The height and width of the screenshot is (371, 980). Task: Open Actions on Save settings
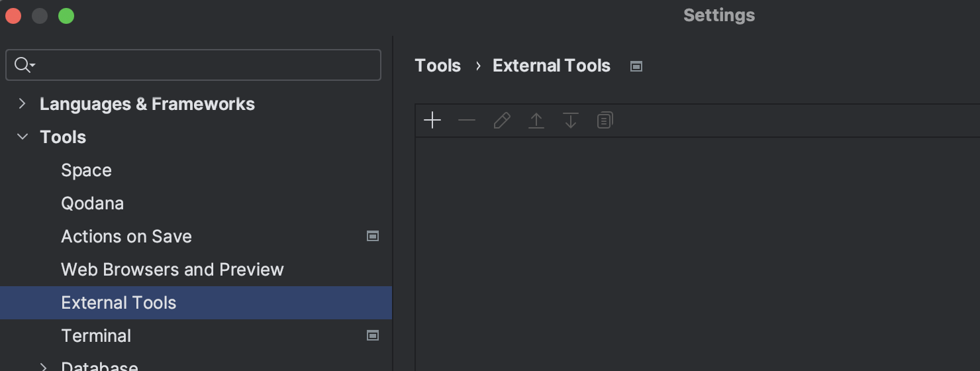pos(126,237)
